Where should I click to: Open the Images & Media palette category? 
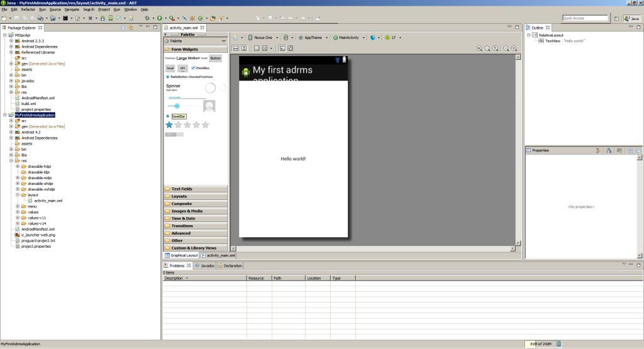click(196, 211)
